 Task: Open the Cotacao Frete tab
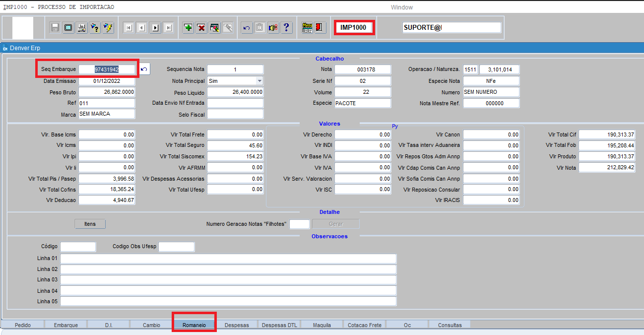point(365,325)
